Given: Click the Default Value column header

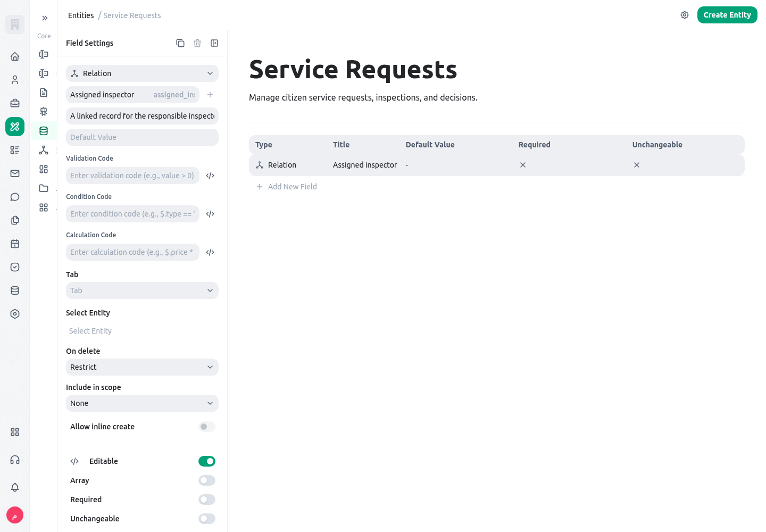Looking at the screenshot, I should tap(430, 145).
